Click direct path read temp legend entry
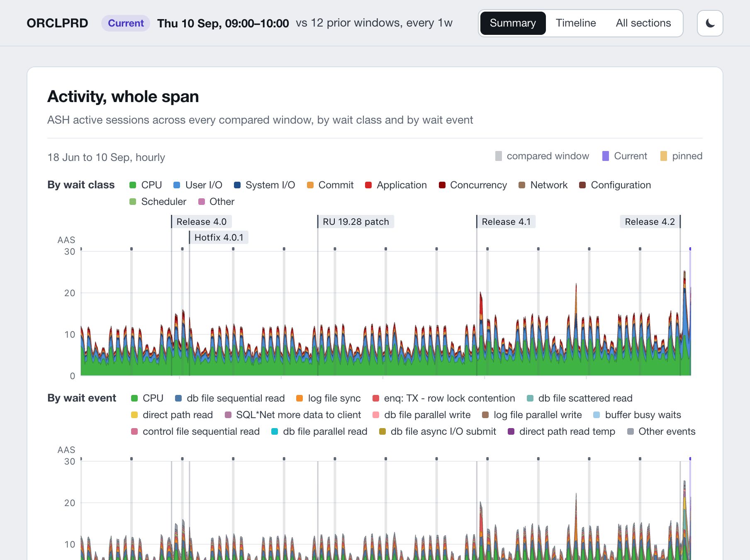750x560 pixels. tap(561, 431)
